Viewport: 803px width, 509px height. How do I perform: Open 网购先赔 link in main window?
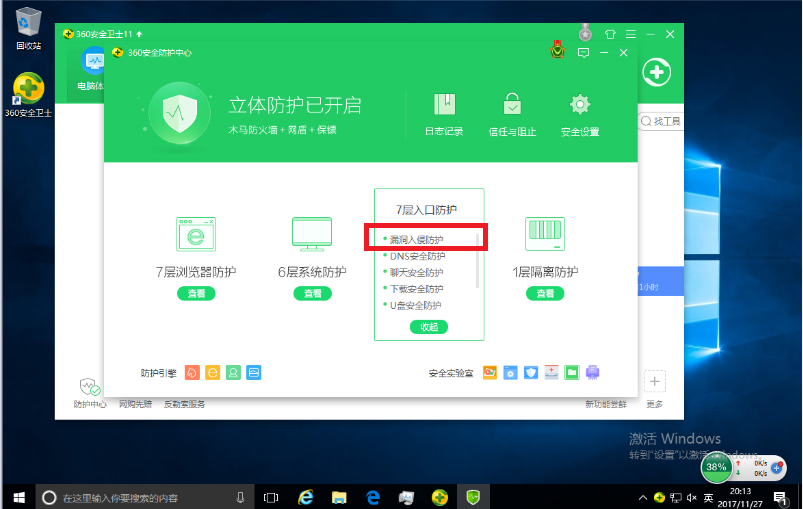click(x=135, y=404)
